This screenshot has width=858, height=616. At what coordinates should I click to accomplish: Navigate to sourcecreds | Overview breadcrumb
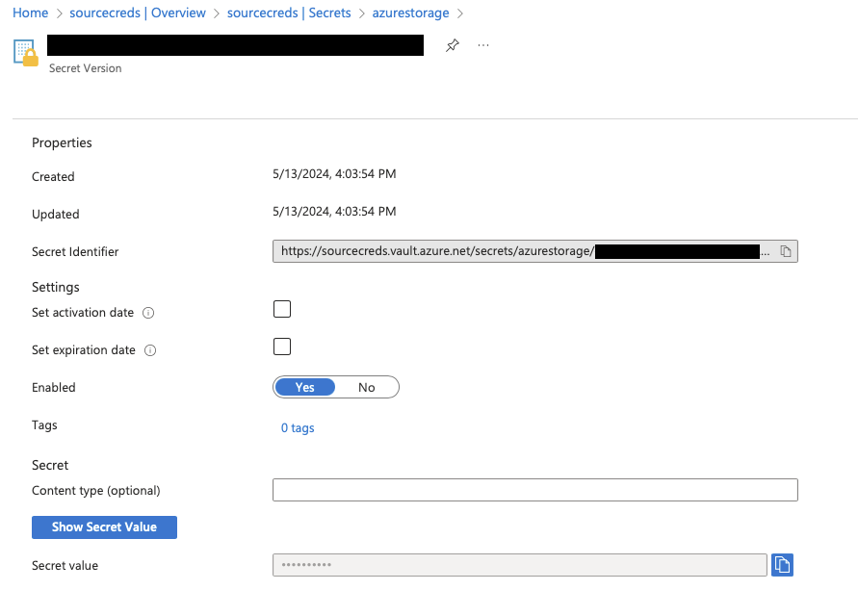tap(138, 13)
